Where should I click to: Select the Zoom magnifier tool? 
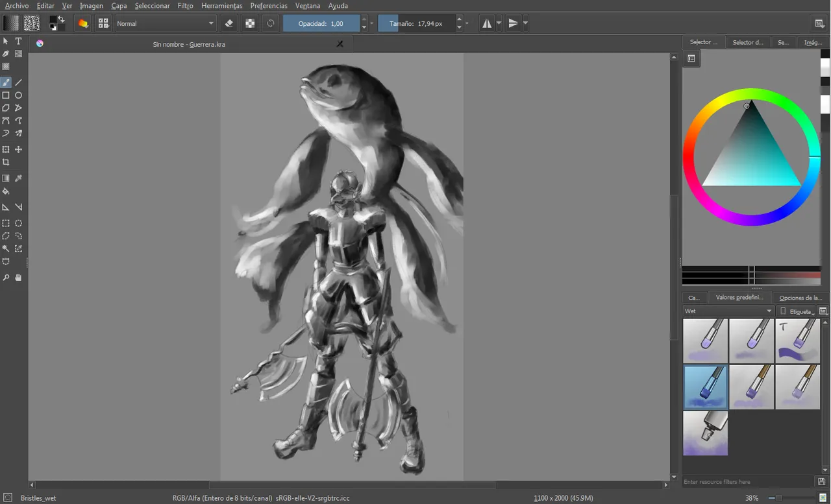[x=6, y=278]
